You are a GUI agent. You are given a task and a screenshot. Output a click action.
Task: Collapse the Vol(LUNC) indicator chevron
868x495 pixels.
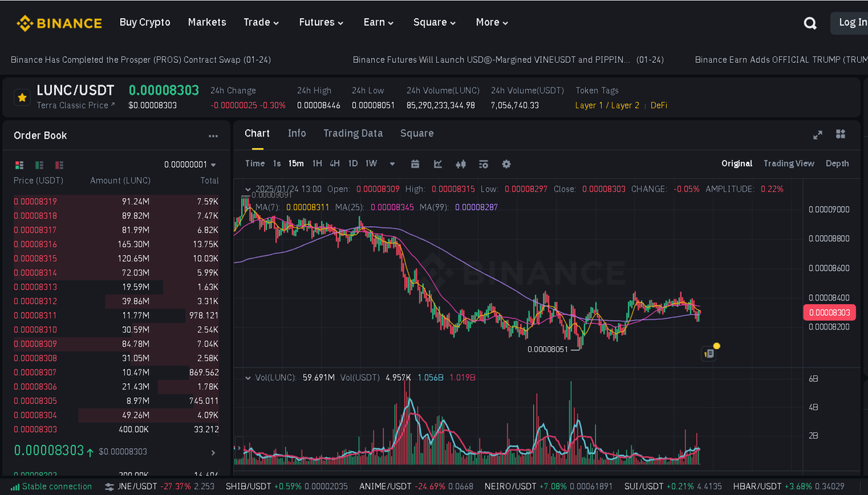tap(248, 378)
